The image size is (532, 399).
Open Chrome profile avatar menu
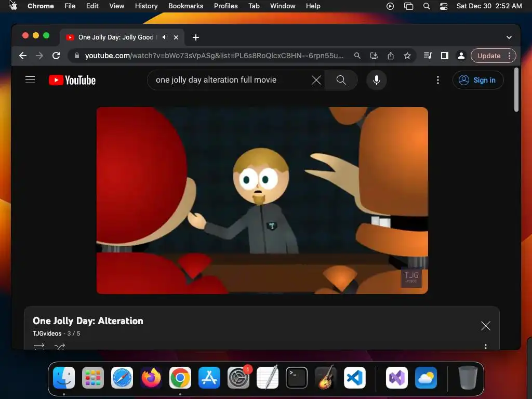click(x=461, y=56)
